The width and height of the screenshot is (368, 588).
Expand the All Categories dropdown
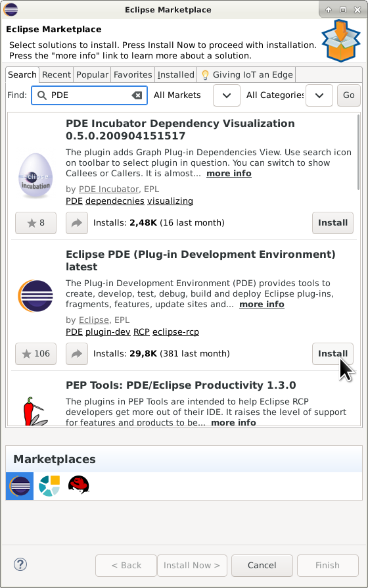click(x=319, y=95)
